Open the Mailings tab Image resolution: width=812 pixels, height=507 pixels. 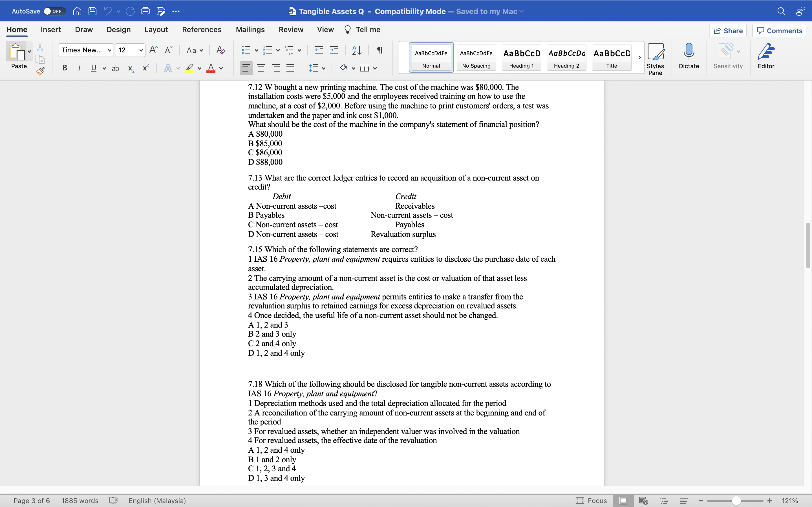(x=250, y=30)
